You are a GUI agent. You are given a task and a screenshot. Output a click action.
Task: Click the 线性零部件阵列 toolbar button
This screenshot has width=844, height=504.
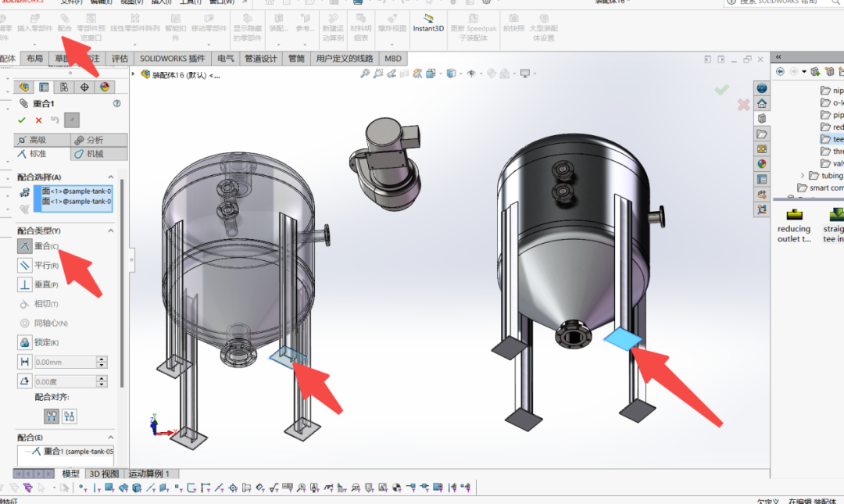(x=134, y=23)
